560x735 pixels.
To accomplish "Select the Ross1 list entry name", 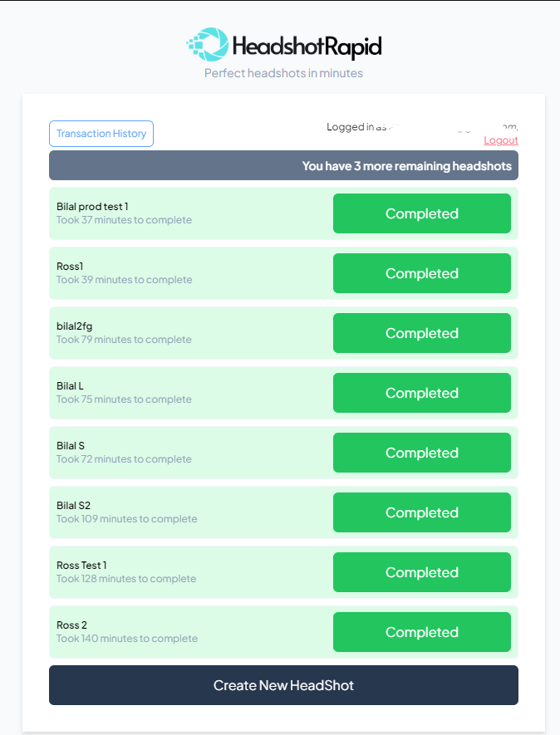I will click(x=70, y=267).
